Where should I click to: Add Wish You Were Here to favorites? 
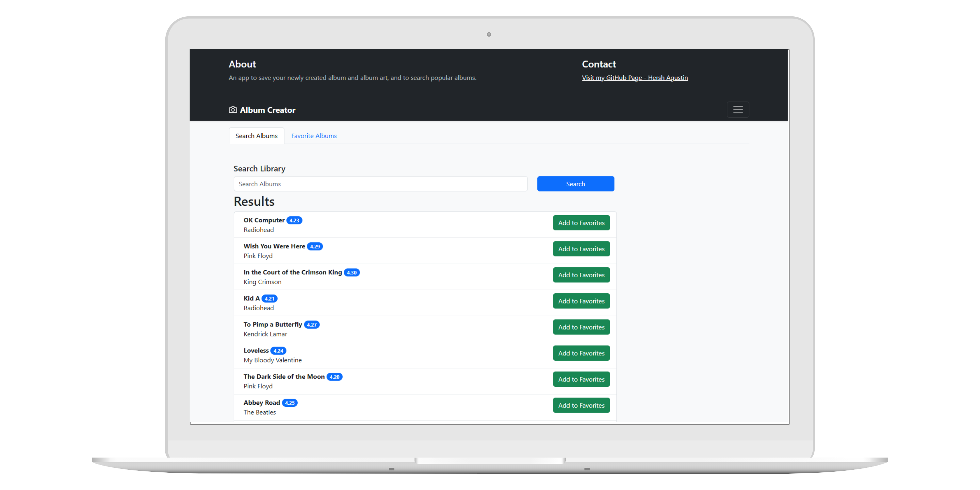click(x=581, y=249)
